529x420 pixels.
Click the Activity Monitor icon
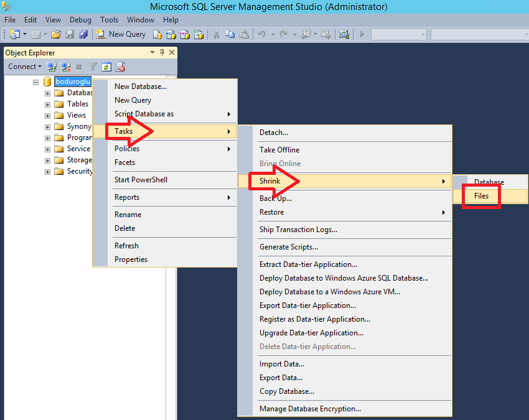click(x=344, y=34)
